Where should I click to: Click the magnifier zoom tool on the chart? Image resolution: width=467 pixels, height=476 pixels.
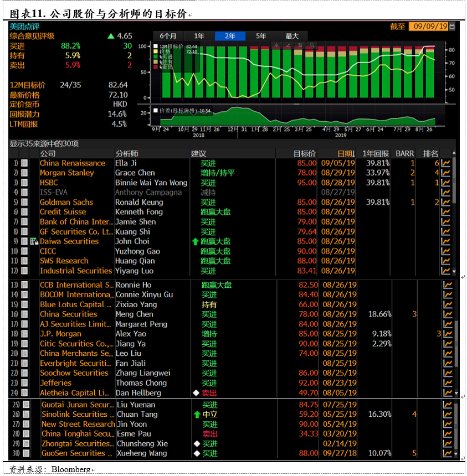click(312, 45)
